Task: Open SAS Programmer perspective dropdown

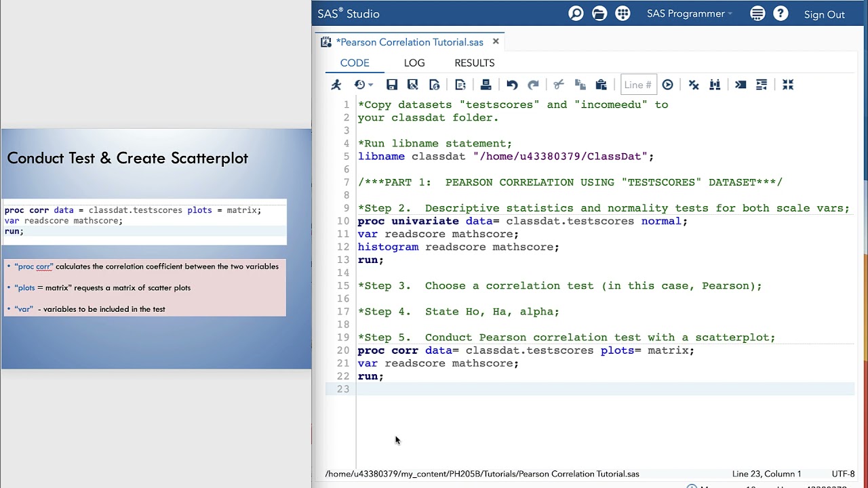Action: [x=690, y=14]
